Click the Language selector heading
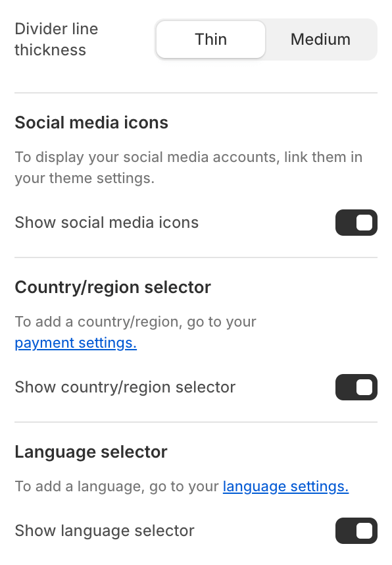The height and width of the screenshot is (565, 392). tap(91, 452)
